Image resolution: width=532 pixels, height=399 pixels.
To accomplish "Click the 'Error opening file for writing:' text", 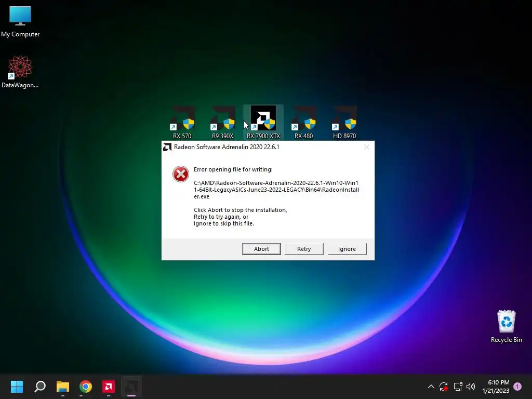I will pyautogui.click(x=233, y=169).
